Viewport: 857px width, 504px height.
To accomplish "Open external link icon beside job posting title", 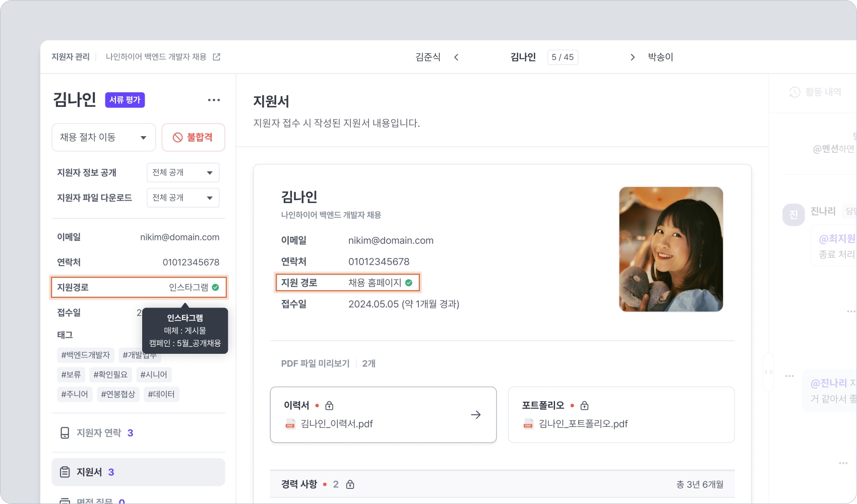I will click(x=217, y=57).
